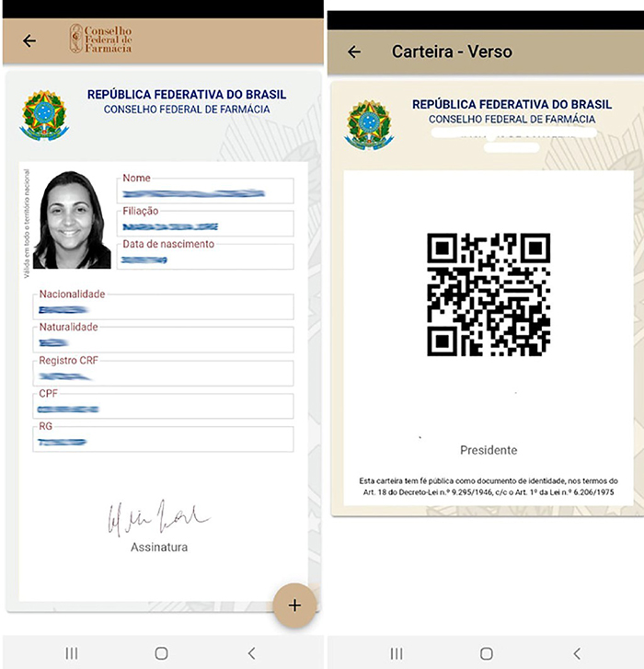This screenshot has height=669, width=644.
Task: Click the Conselho Federal de Farmácia header logo
Action: (x=101, y=39)
